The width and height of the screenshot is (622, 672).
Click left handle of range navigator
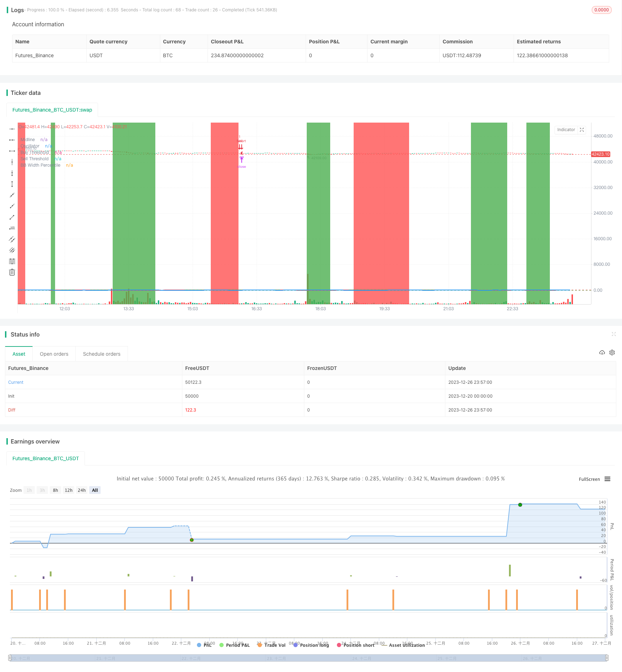click(10, 658)
